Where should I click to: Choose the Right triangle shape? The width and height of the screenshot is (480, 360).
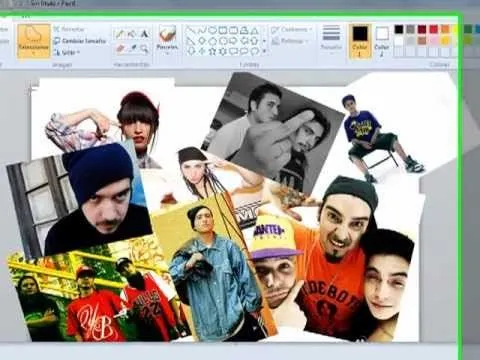point(191,41)
